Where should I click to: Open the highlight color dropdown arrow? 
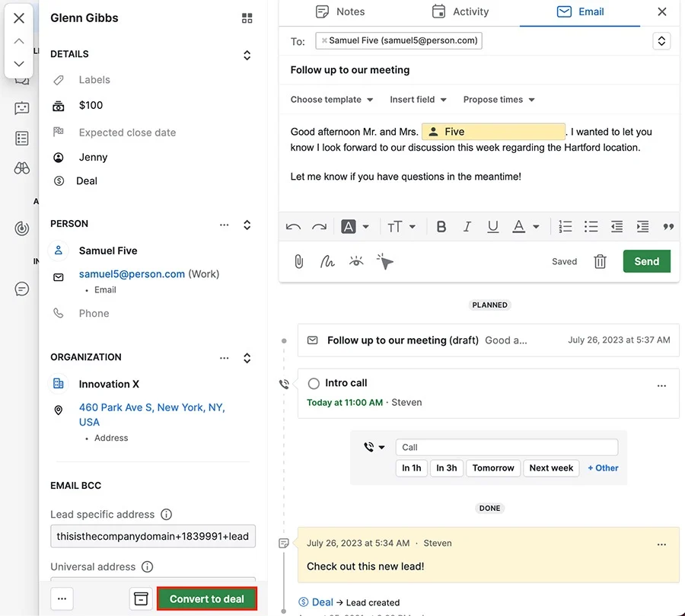click(365, 226)
